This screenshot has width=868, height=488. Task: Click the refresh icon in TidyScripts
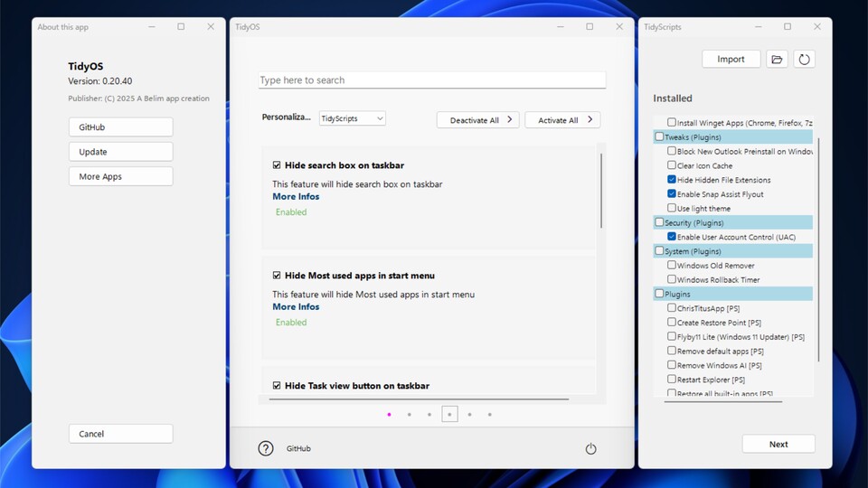point(804,60)
